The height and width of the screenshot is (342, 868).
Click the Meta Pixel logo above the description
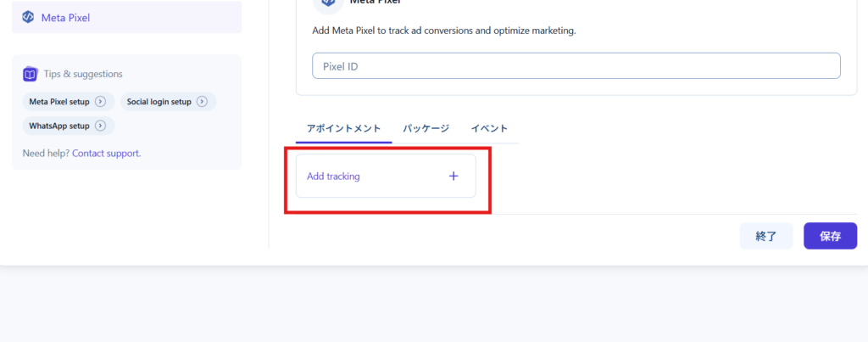326,3
